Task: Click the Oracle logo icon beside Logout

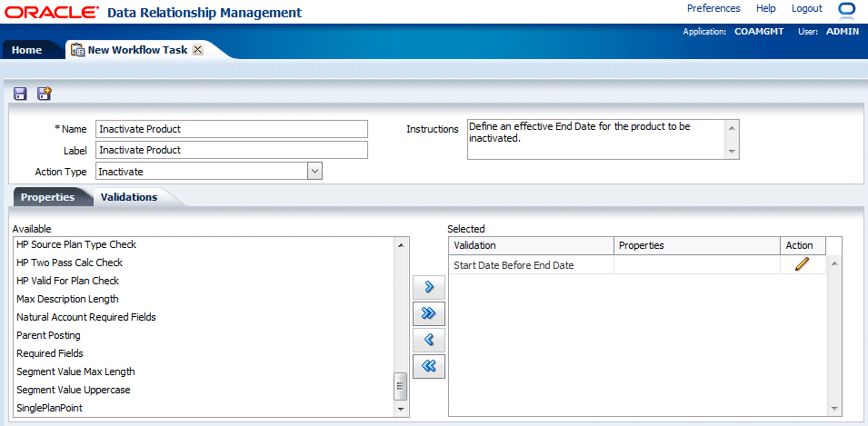Action: click(847, 9)
